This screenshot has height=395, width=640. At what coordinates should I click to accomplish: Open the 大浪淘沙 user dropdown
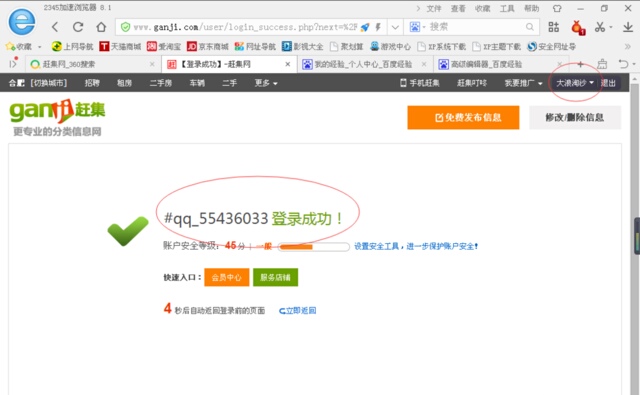click(x=575, y=83)
